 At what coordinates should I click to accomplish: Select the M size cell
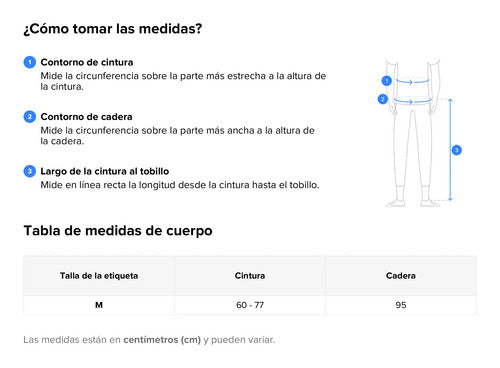click(x=99, y=305)
